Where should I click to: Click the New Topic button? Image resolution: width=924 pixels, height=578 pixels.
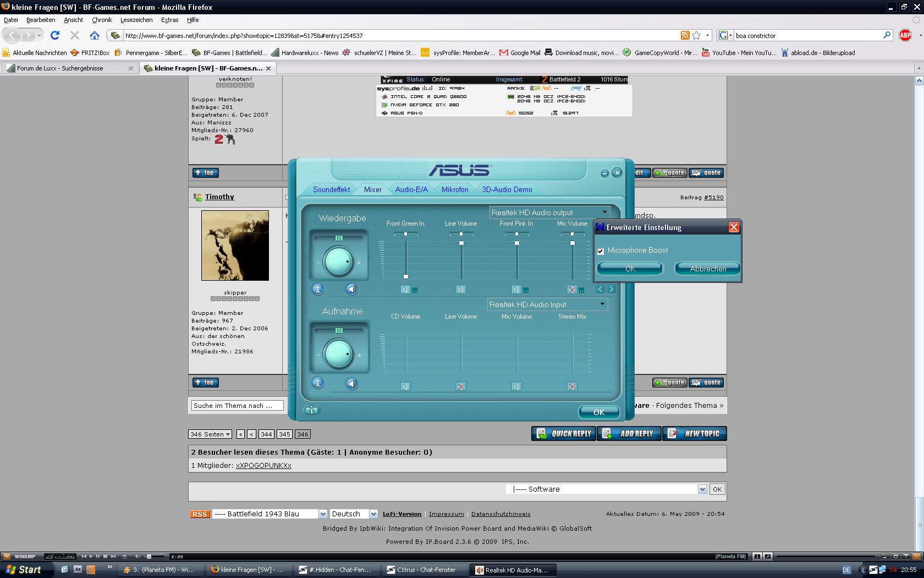click(x=695, y=434)
